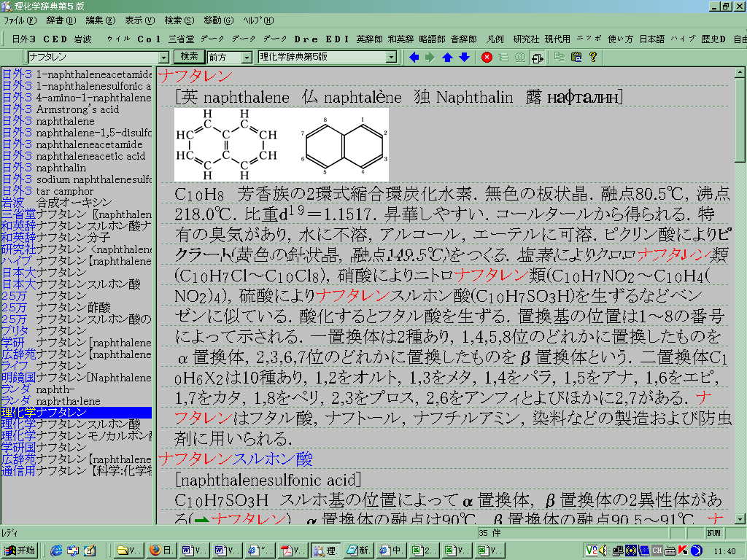Click the 検索 search button
747x560 pixels.
click(x=189, y=57)
